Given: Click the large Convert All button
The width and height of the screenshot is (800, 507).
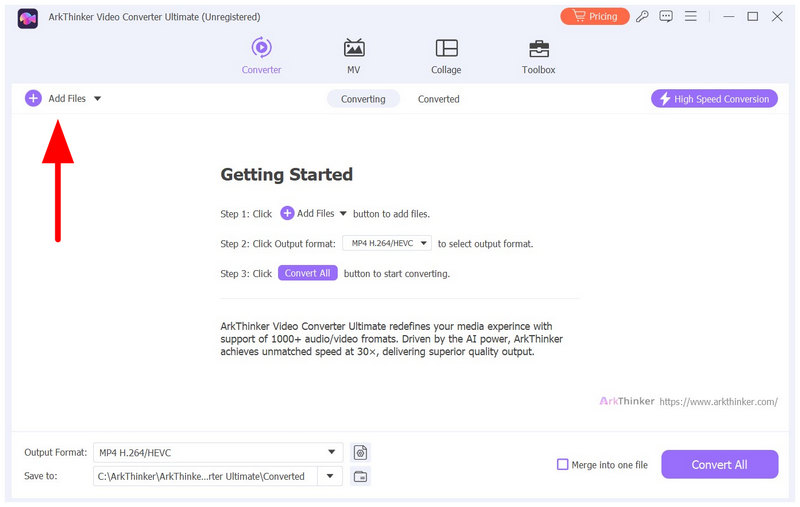Looking at the screenshot, I should pyautogui.click(x=719, y=464).
